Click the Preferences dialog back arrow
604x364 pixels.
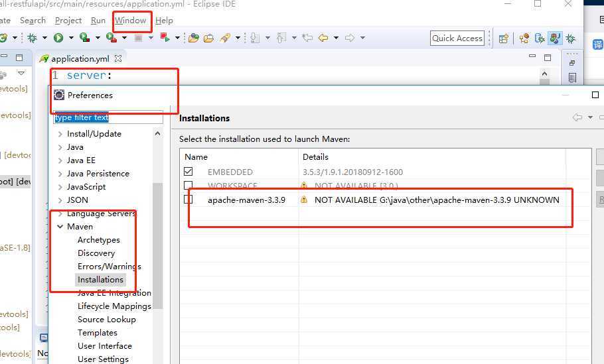577,117
